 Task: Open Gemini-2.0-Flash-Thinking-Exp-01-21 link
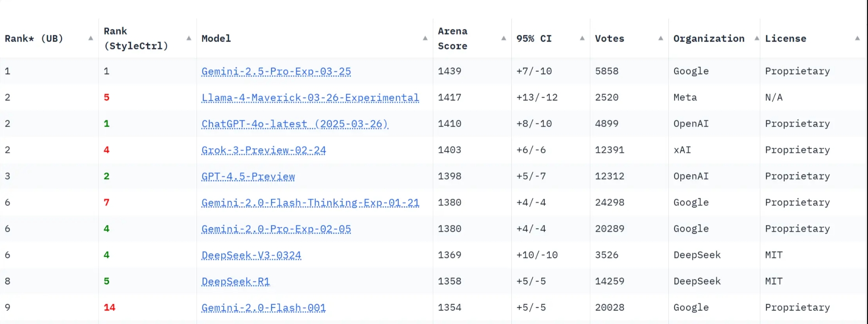pyautogui.click(x=310, y=202)
